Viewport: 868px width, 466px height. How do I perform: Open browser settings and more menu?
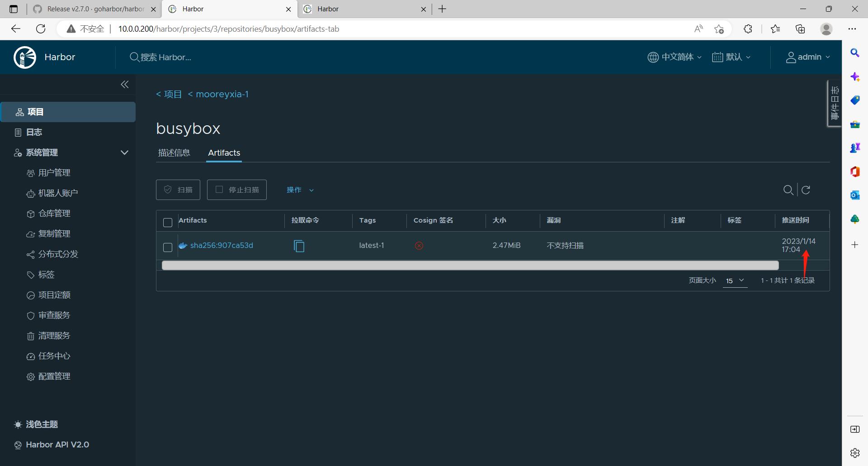[x=852, y=29]
